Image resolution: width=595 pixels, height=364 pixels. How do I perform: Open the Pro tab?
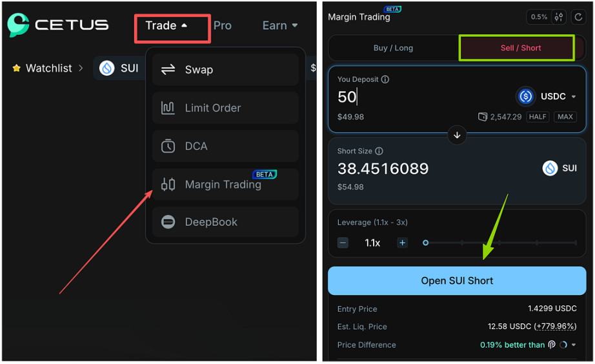pyautogui.click(x=223, y=26)
